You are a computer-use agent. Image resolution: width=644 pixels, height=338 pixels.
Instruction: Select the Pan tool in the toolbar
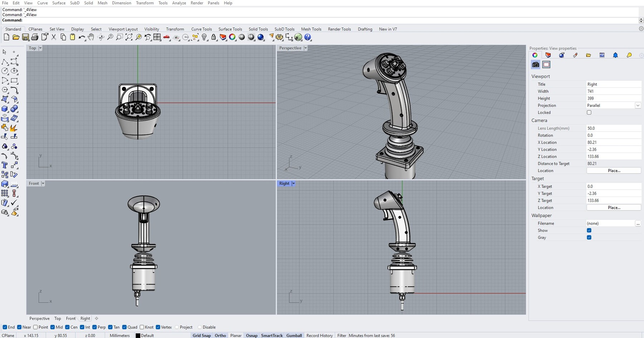pos(91,37)
